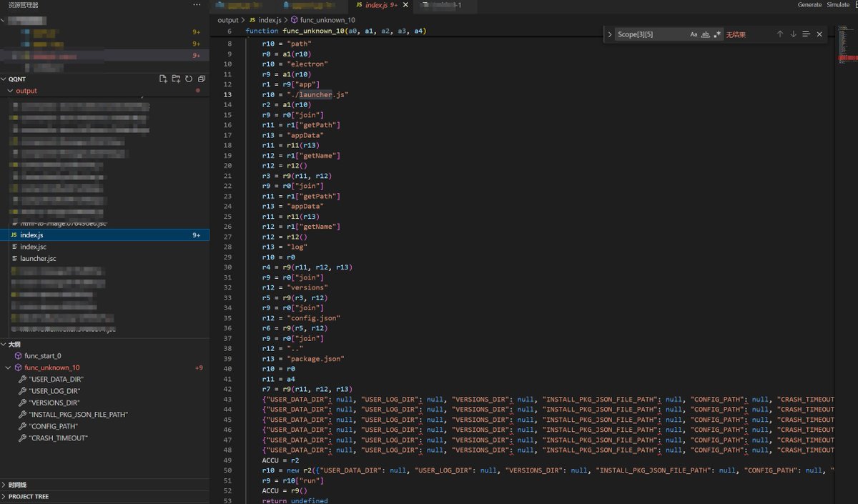Focus the find input containing Scope[3][5]
The image size is (858, 504).
click(x=651, y=34)
